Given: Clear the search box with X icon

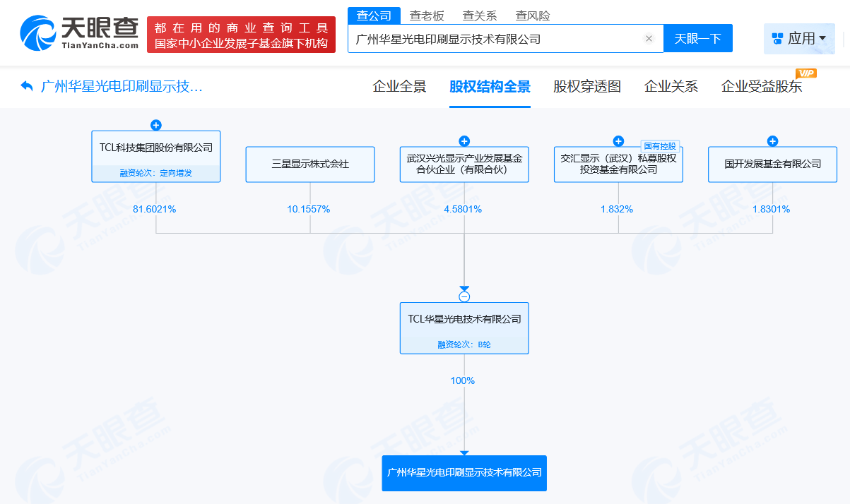Looking at the screenshot, I should point(649,39).
